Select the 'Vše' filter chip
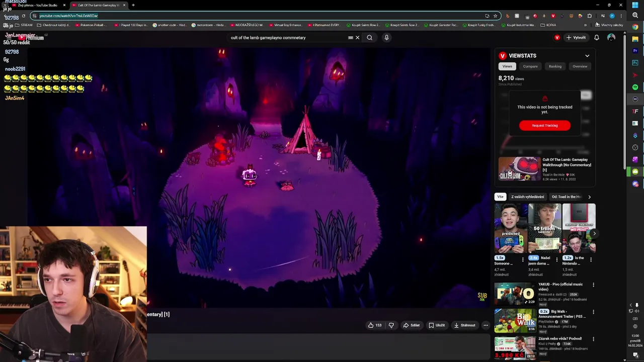 click(x=500, y=197)
